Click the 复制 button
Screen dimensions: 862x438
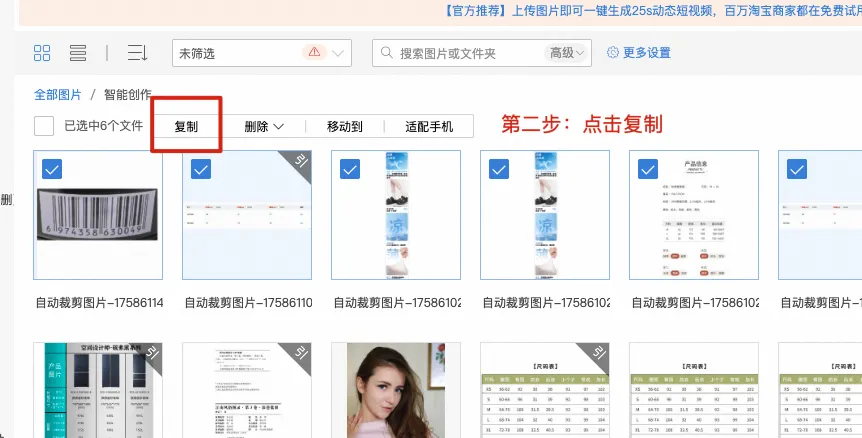[186, 126]
